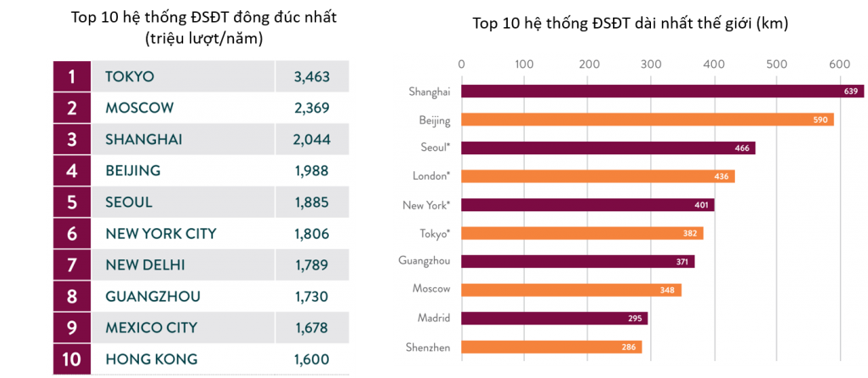Click the HONG KONG city name
The width and height of the screenshot is (868, 378).
[151, 359]
